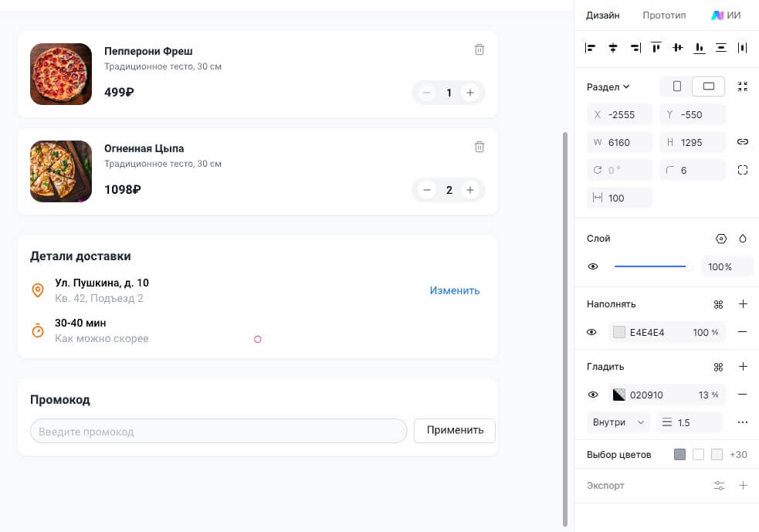
Task: Open stroke styles grid icon
Action: point(718,367)
